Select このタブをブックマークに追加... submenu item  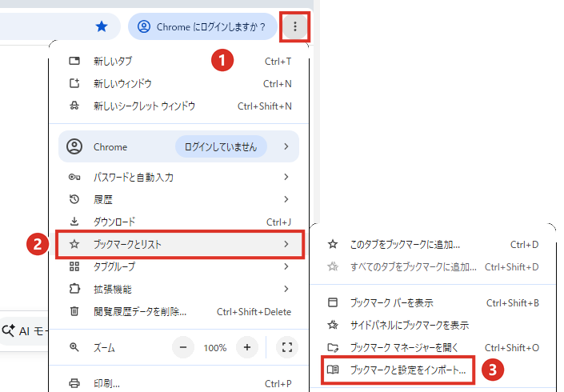point(433,245)
